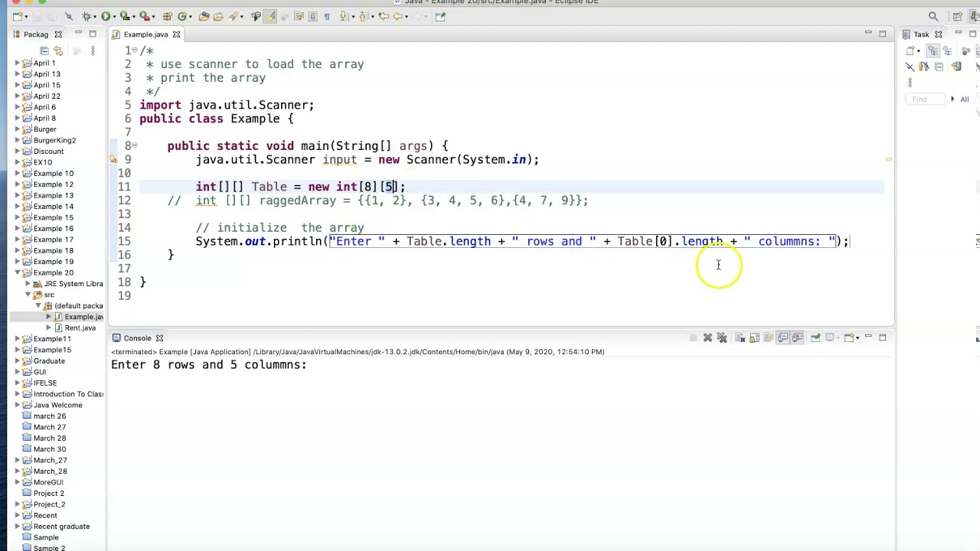The width and height of the screenshot is (980, 551).
Task: Click the Search flashlight toolbar icon
Action: click(233, 16)
